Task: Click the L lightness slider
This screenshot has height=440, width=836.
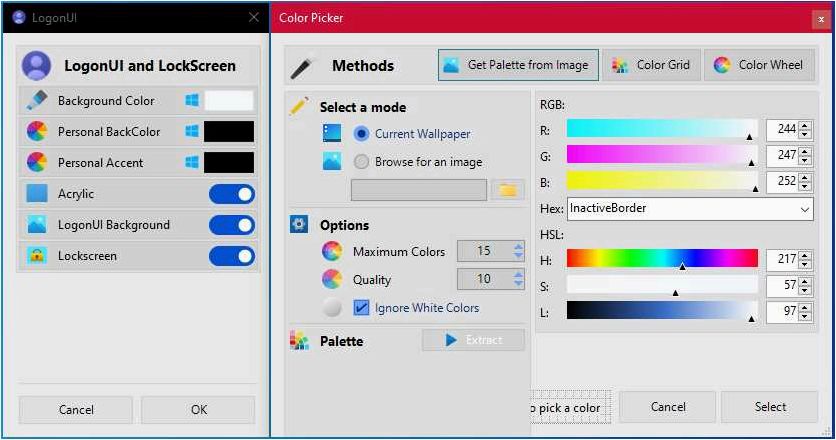Action: pos(662,311)
